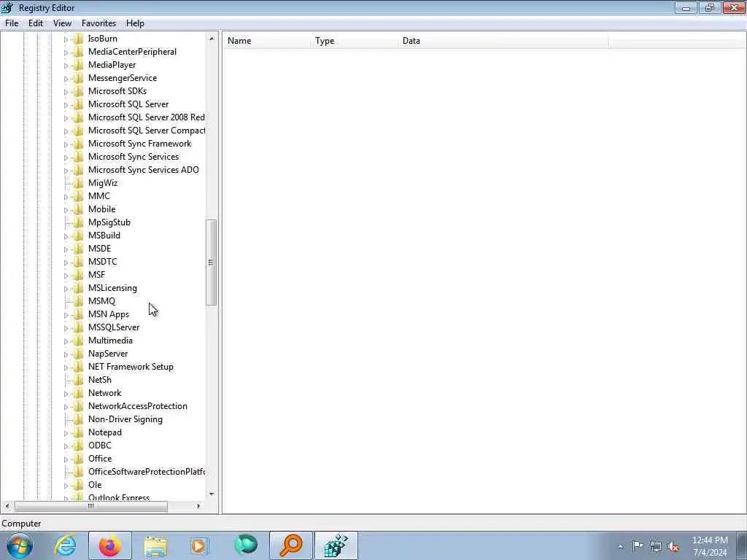Click the tree vertical scrollbar down arrow
Screen dimensions: 747x560
click(x=212, y=494)
